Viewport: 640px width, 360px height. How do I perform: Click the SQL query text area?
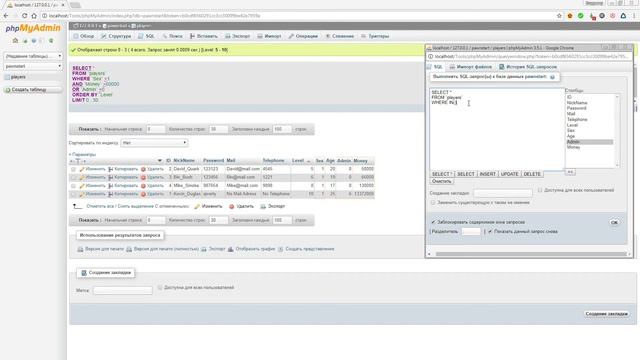click(x=497, y=129)
